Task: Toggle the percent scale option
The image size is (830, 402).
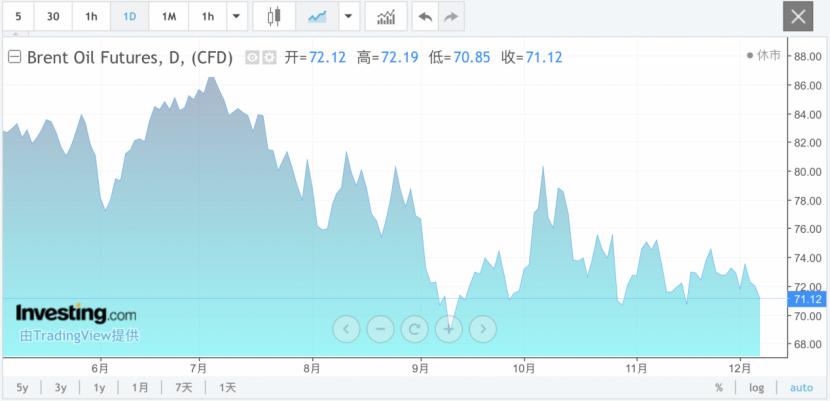Action: [718, 388]
